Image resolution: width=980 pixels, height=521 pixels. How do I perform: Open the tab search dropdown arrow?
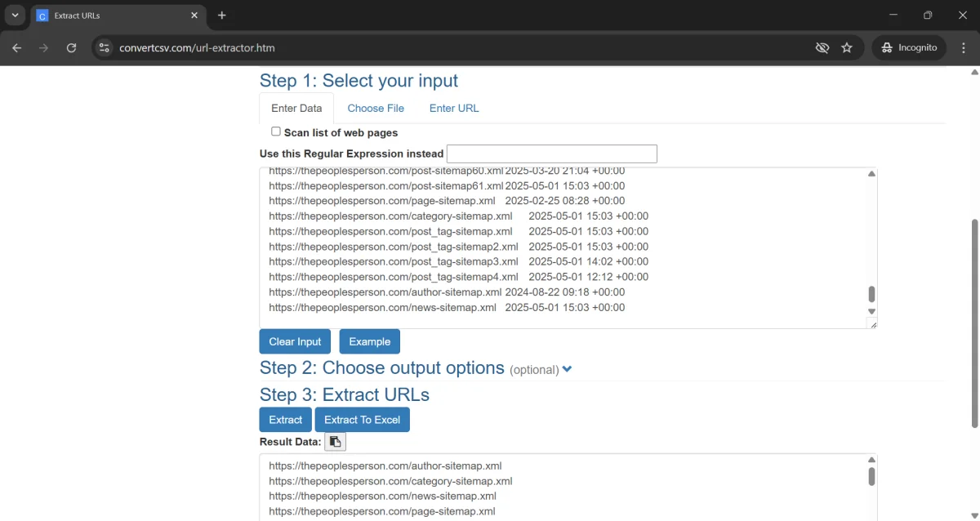[15, 16]
